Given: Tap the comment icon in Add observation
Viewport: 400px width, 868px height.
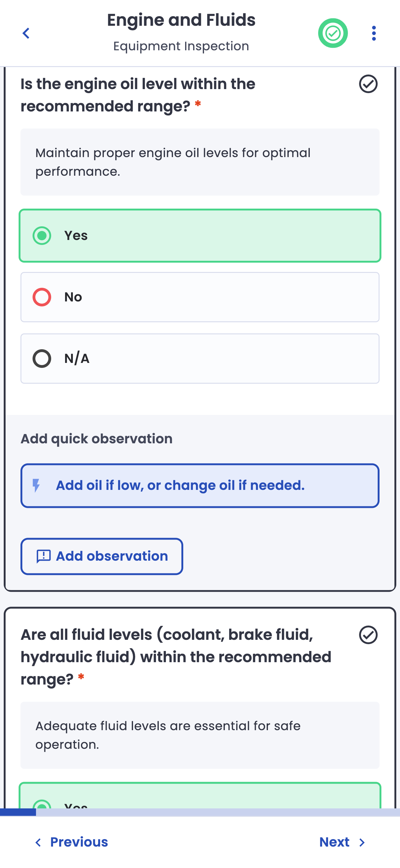Looking at the screenshot, I should tap(43, 556).
